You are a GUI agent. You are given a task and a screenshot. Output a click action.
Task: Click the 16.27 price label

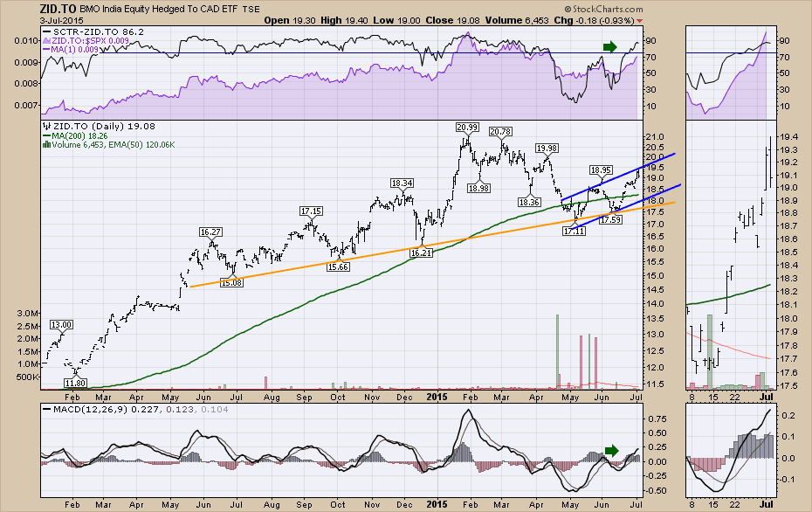210,232
